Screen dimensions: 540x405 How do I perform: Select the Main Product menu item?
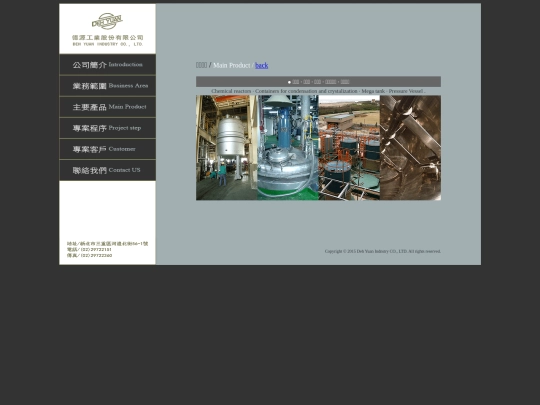pos(107,107)
